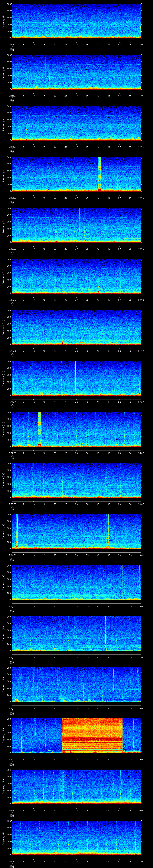Click the 12:22:00 start time label
Viewport: 153px width, 868px height.
click(x=12, y=453)
